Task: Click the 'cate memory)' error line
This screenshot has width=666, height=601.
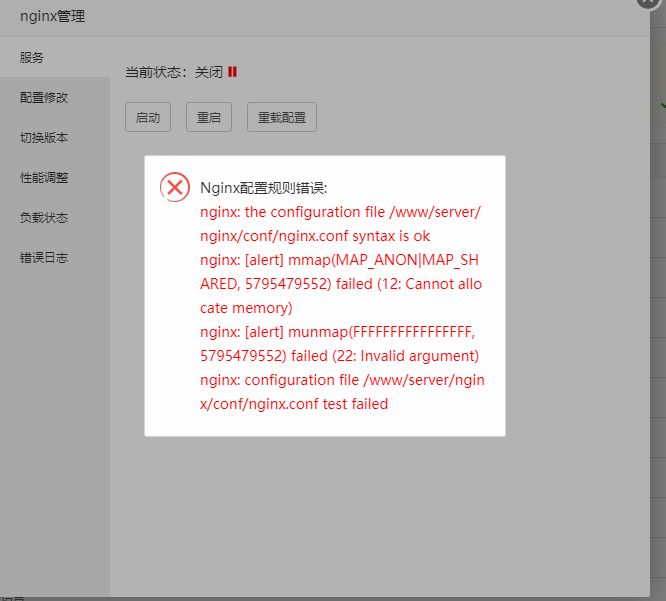Action: [x=246, y=308]
